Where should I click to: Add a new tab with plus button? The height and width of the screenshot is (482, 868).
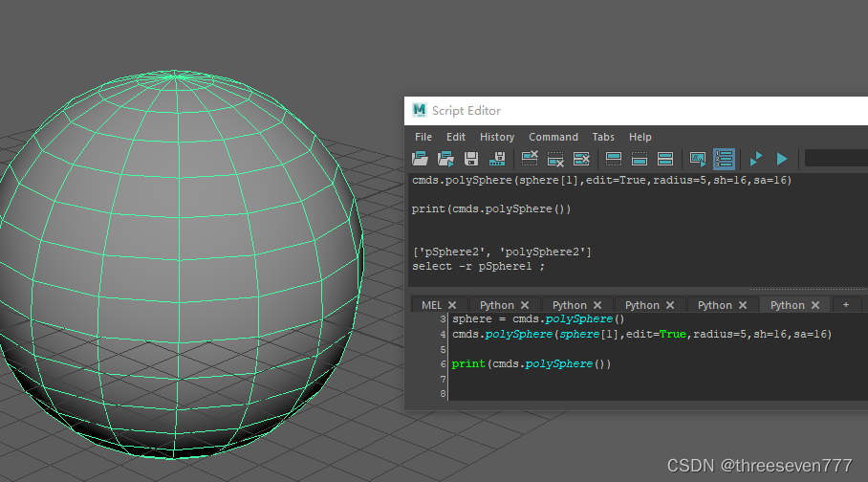846,305
